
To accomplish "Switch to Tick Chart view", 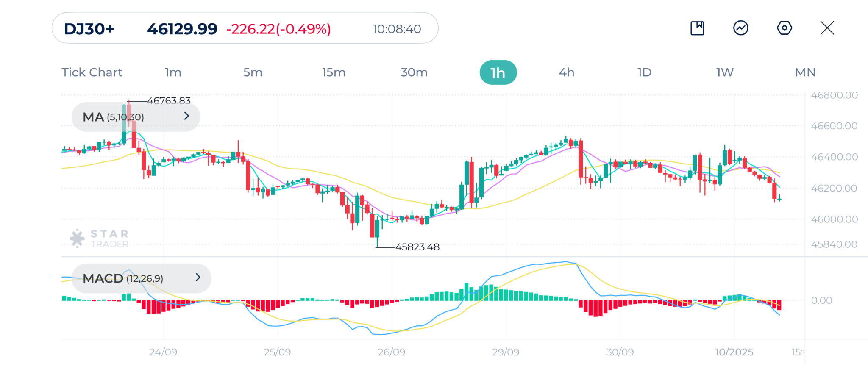I will (x=92, y=72).
